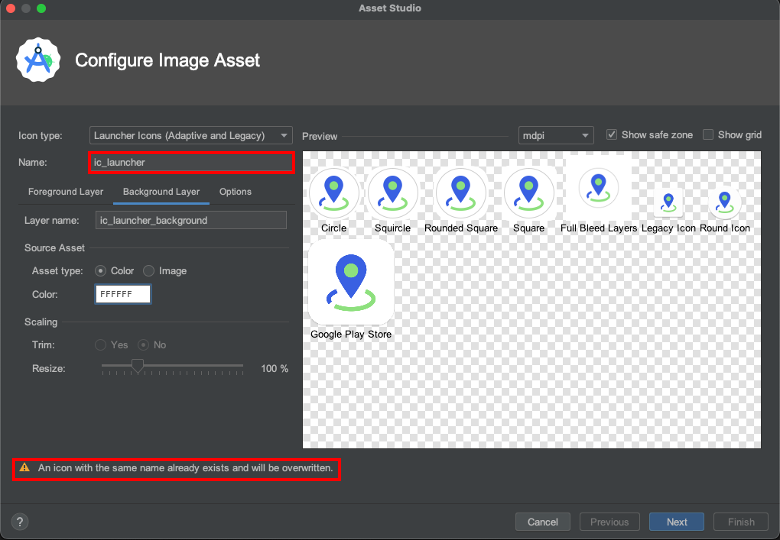Click the Squircle preview caption
This screenshot has height=540, width=780.
click(x=392, y=228)
